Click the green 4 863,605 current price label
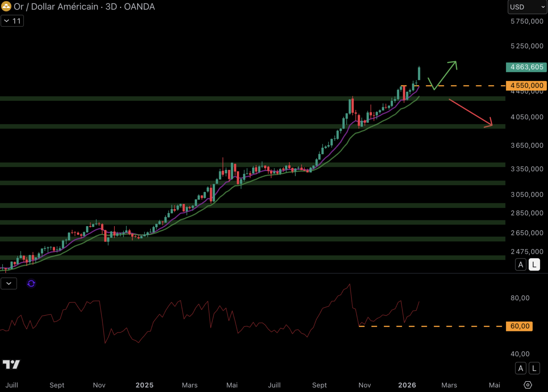The width and height of the screenshot is (548, 392). (526, 67)
